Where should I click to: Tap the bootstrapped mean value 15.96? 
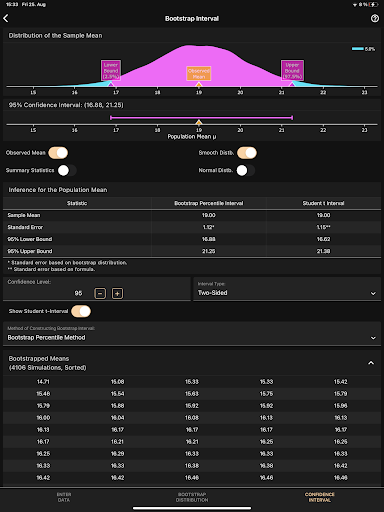[x=341, y=406]
